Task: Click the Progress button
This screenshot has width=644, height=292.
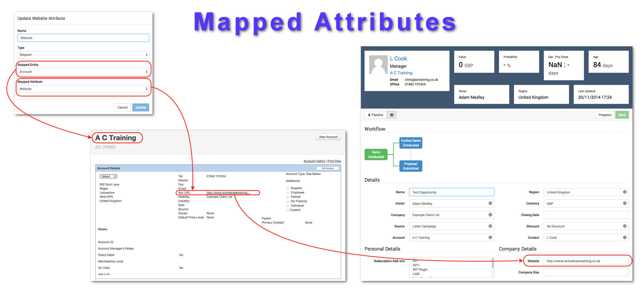Action: pyautogui.click(x=605, y=115)
